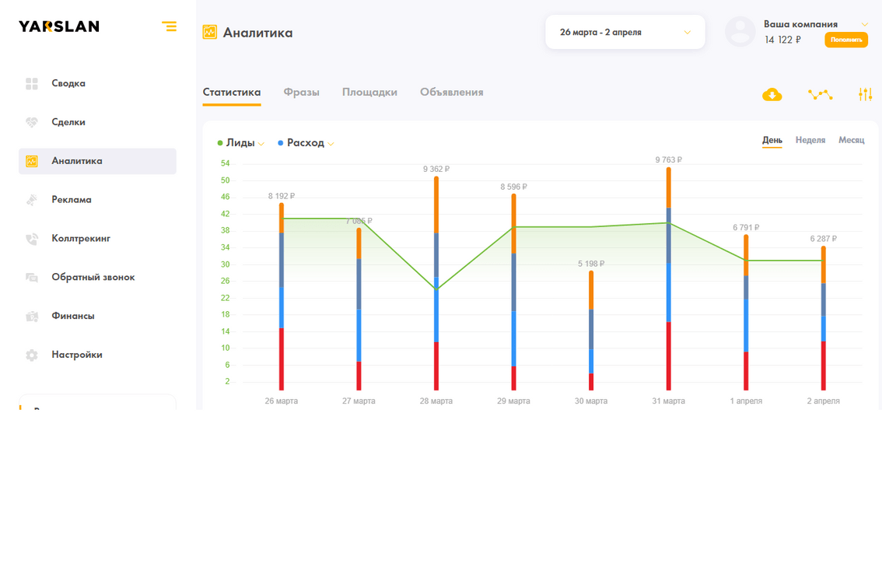882x588 pixels.
Task: Switch chart to Месяц view
Action: tap(851, 140)
